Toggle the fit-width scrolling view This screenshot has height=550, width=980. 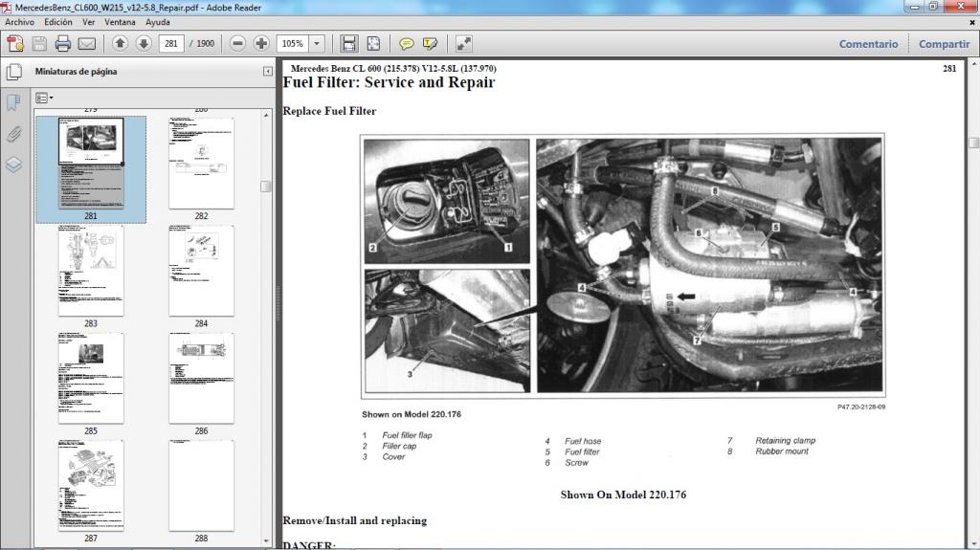pos(349,43)
